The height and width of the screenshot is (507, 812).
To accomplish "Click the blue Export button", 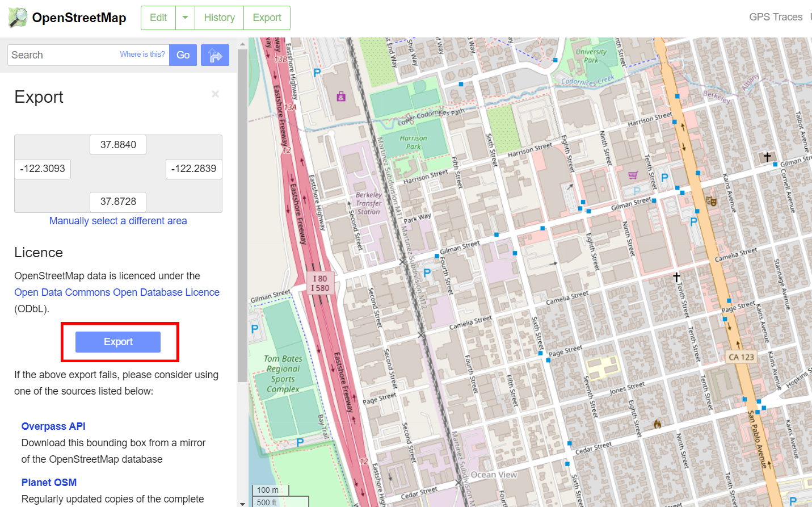I will (118, 342).
